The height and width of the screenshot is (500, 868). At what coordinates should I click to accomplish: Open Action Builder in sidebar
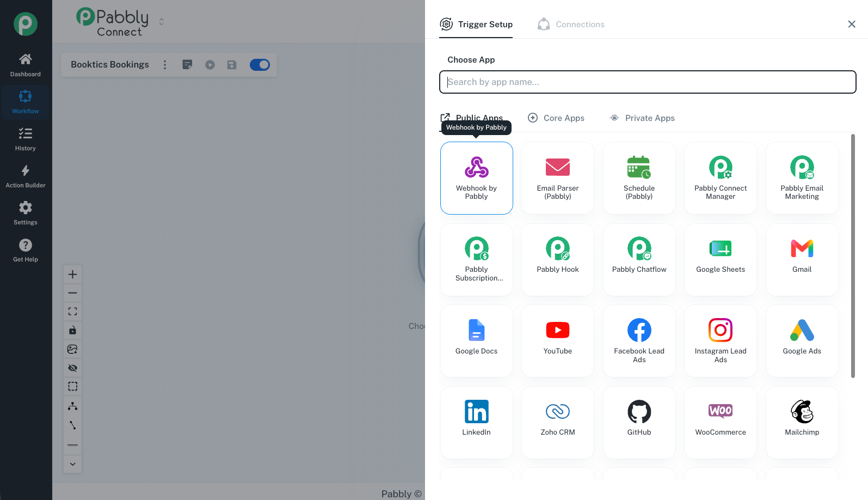pyautogui.click(x=26, y=176)
